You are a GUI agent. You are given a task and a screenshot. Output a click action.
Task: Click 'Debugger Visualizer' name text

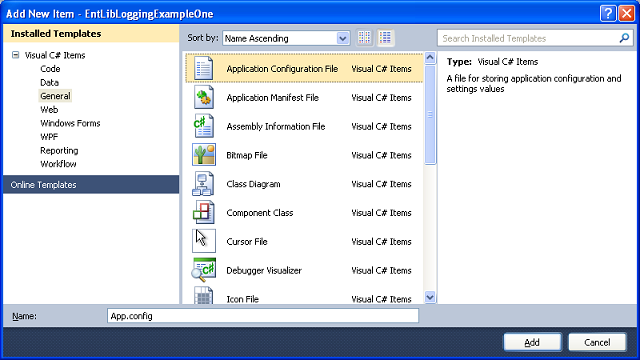click(x=264, y=270)
